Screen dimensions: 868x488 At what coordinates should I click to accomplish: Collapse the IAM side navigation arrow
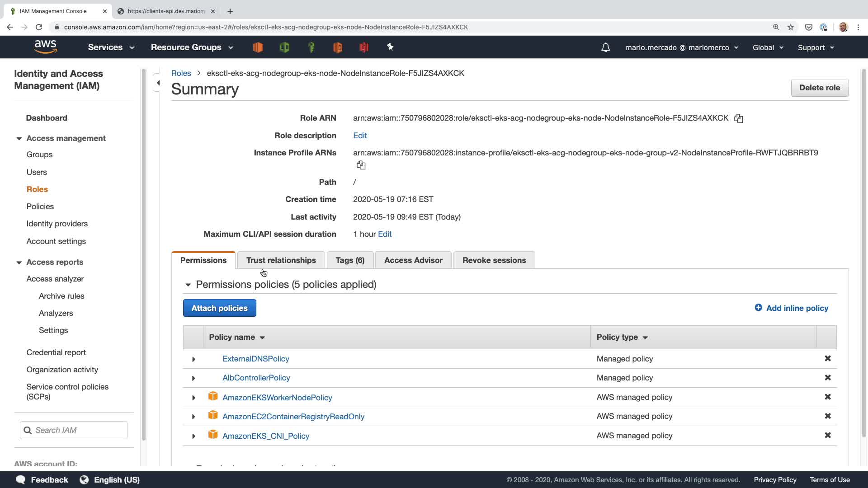tap(158, 83)
